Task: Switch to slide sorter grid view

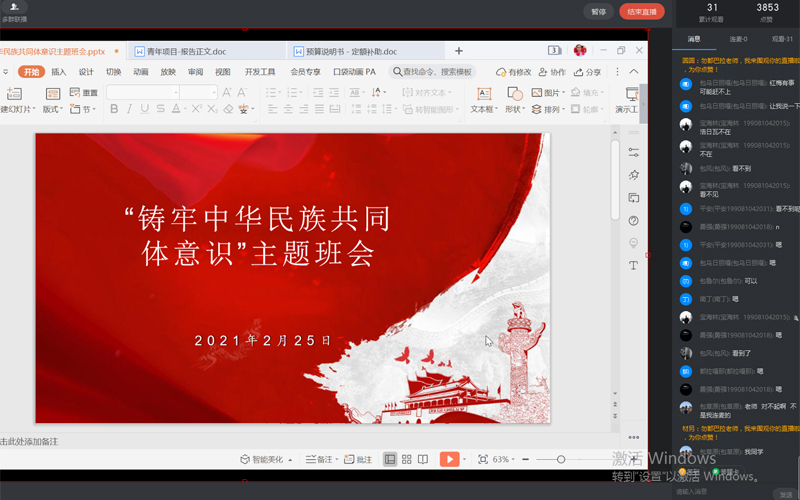Action: [407, 459]
